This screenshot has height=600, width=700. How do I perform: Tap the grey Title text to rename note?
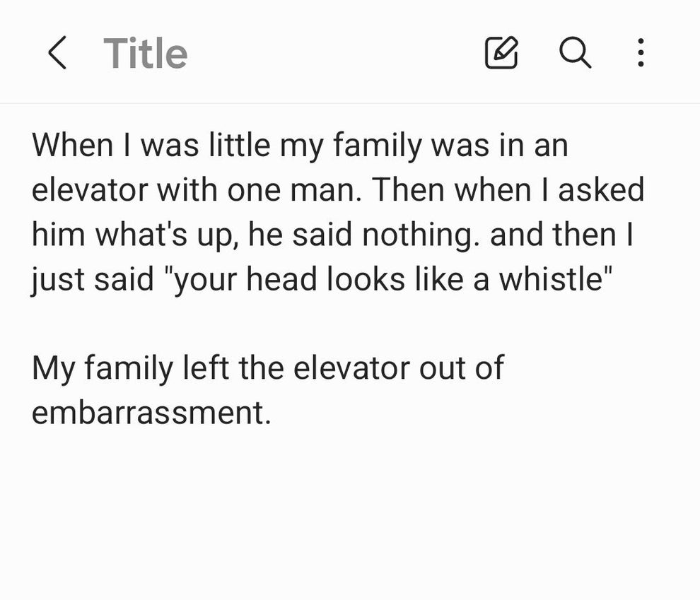145,53
